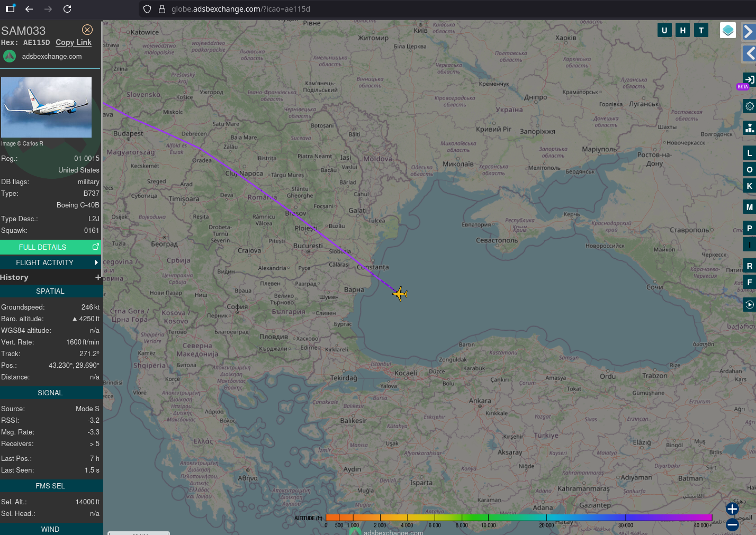The height and width of the screenshot is (535, 756).
Task: Click the right-pointing sidebar arrow button
Action: [749, 32]
